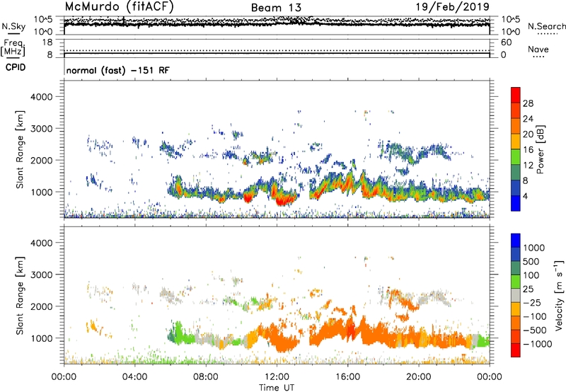Click the 4000 tick of the power panel

pos(42,97)
